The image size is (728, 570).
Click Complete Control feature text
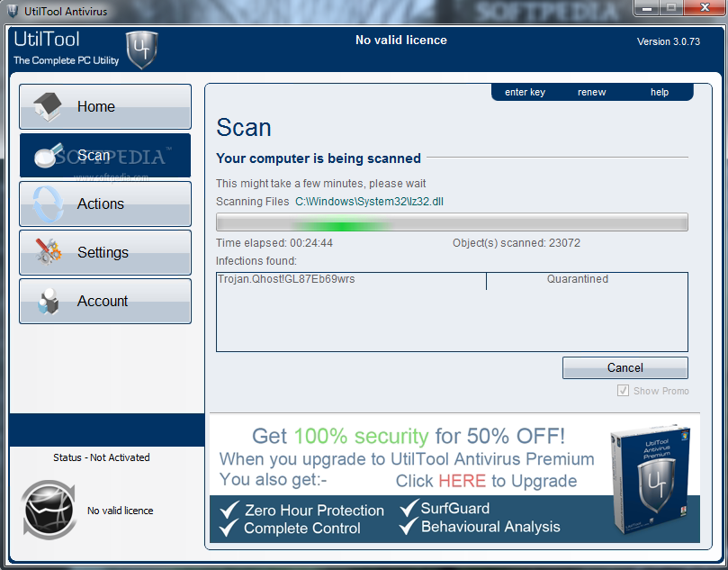pos(302,529)
